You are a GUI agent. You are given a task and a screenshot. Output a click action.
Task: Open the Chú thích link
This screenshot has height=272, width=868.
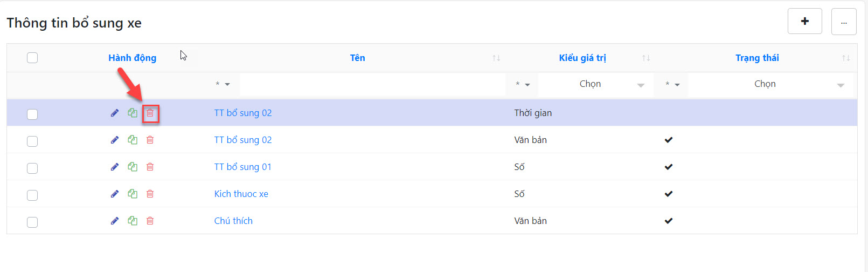[x=233, y=221]
